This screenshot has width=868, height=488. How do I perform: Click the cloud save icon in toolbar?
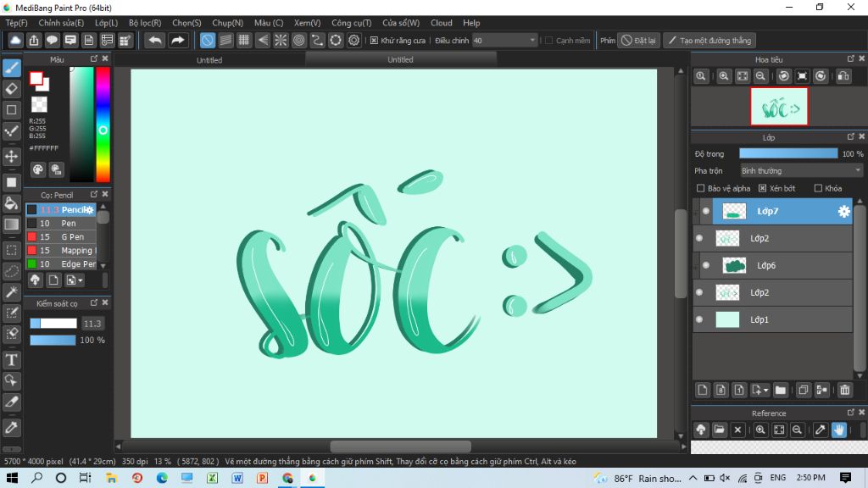click(15, 41)
